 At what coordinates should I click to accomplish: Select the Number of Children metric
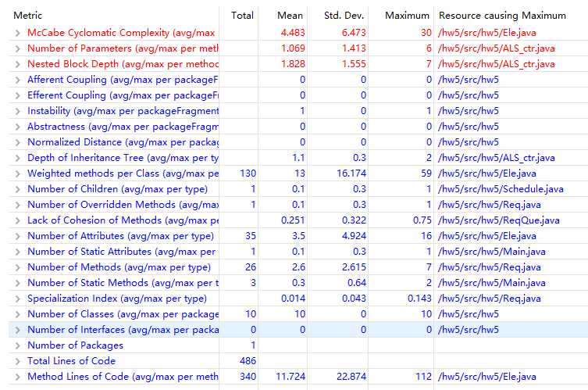(117, 189)
